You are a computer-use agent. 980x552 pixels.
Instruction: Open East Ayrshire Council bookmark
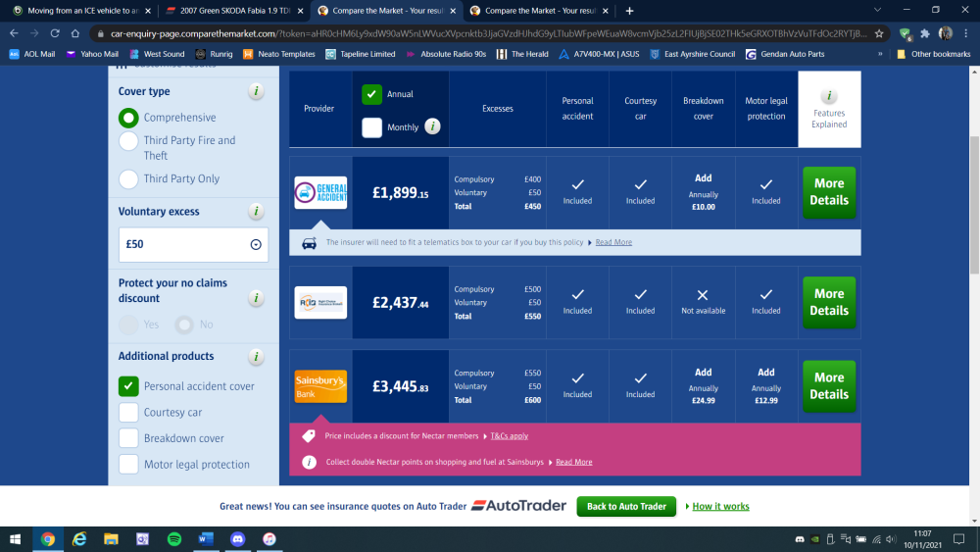point(693,54)
